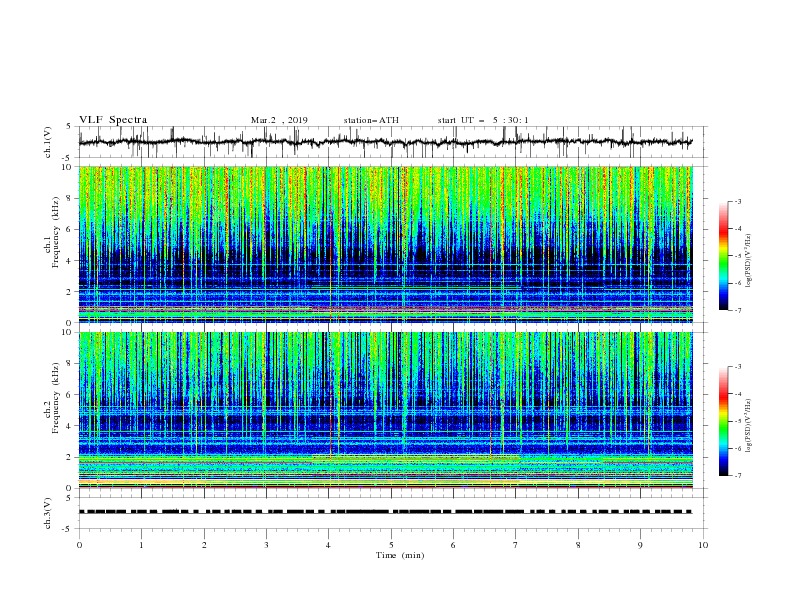Click the "2" kHz tick of ch.2 spectrogram
The height and width of the screenshot is (612, 792).
pos(71,457)
